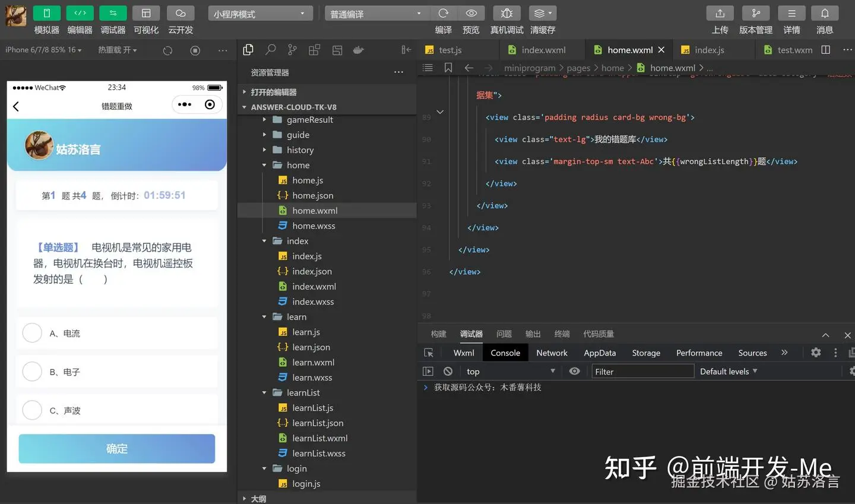Open the AppData tab in debugger
This screenshot has width=855, height=504.
tap(600, 353)
